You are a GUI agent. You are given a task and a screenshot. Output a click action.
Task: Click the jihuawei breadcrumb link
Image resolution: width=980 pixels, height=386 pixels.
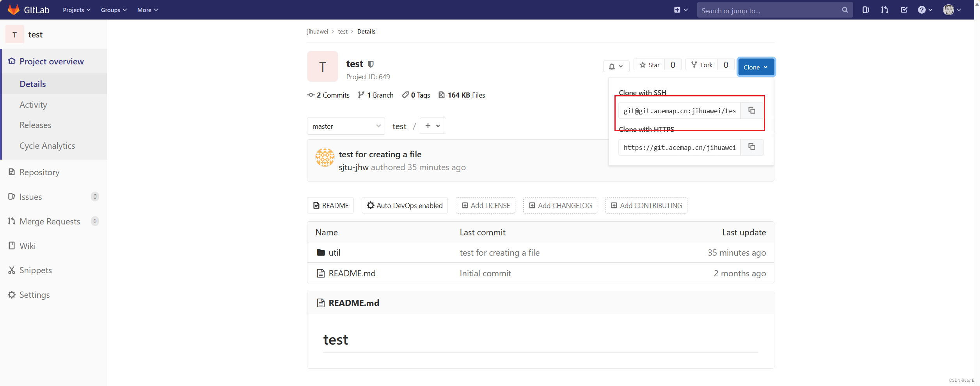pos(317,31)
